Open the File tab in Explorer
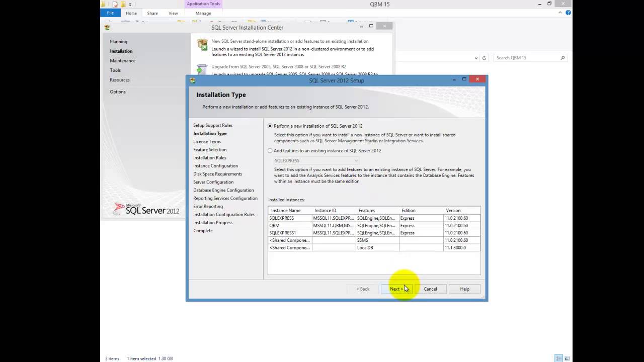 [x=110, y=13]
